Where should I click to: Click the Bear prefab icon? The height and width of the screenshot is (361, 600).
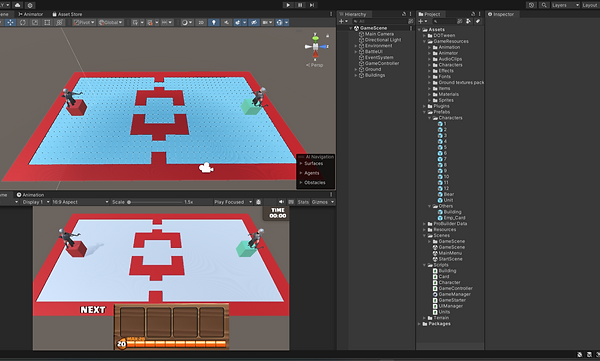click(x=440, y=194)
